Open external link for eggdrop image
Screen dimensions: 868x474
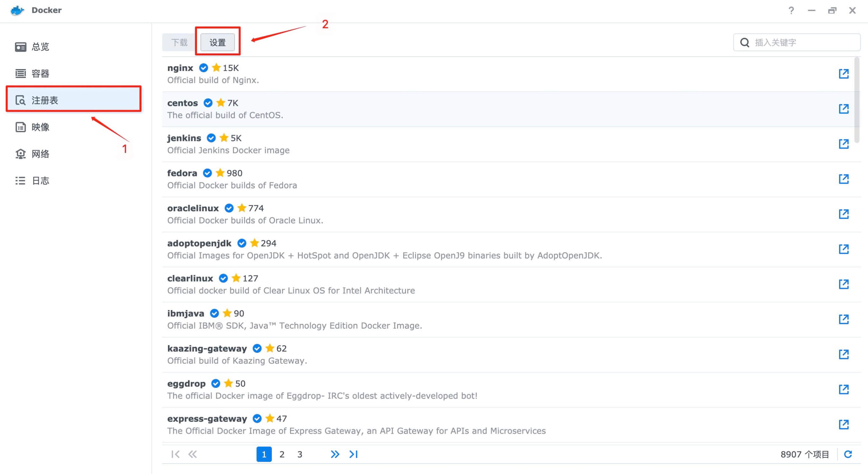click(844, 389)
